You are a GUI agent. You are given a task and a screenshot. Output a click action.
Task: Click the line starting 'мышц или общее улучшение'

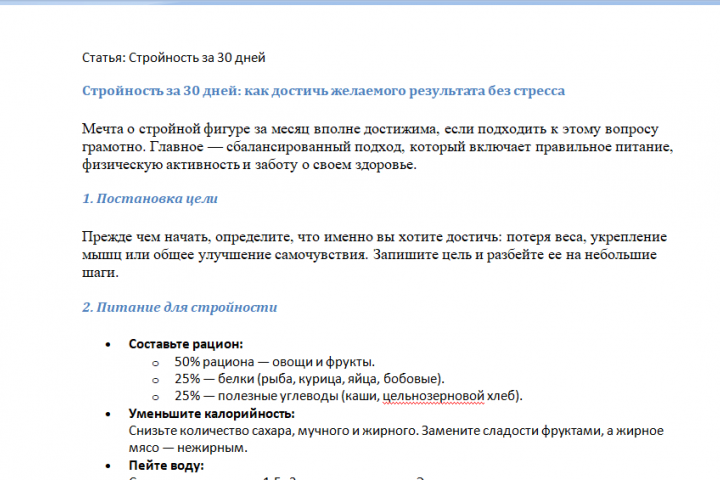(x=369, y=254)
